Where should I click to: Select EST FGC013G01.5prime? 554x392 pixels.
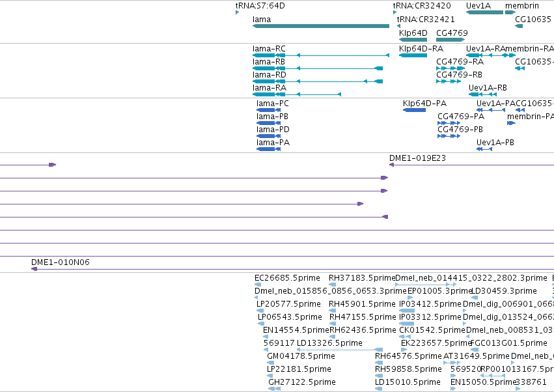coord(475,350)
